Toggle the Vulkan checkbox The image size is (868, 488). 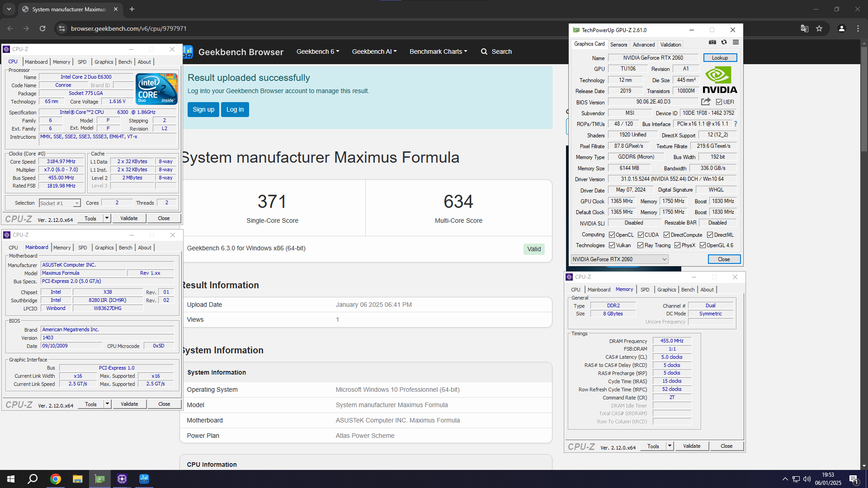click(x=612, y=245)
